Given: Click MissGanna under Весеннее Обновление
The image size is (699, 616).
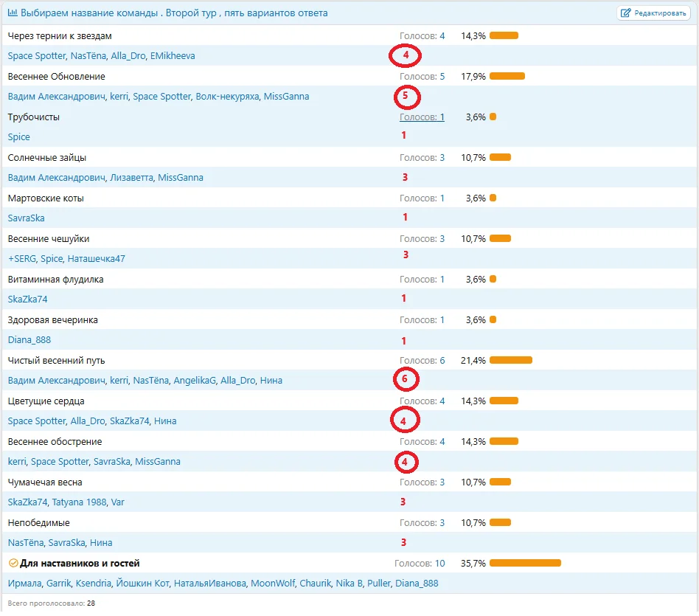Looking at the screenshot, I should [x=286, y=97].
